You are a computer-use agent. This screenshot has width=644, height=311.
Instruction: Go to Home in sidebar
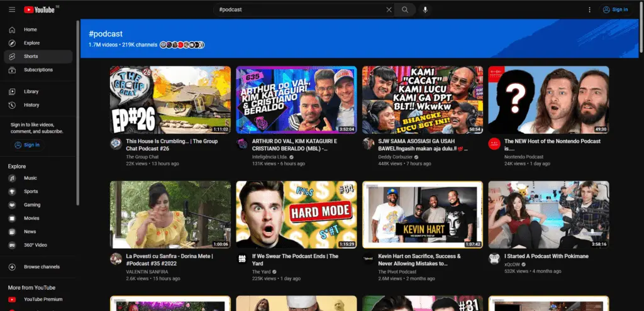[38, 30]
